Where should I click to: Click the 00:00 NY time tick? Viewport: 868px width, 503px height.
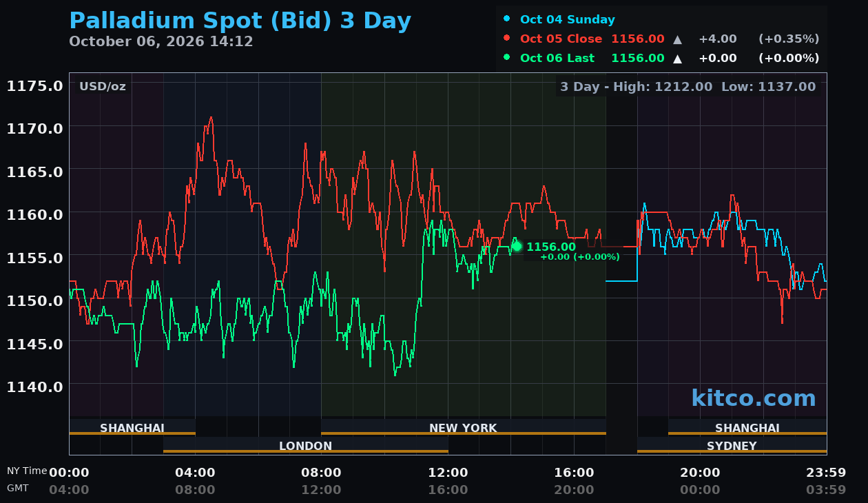point(69,473)
